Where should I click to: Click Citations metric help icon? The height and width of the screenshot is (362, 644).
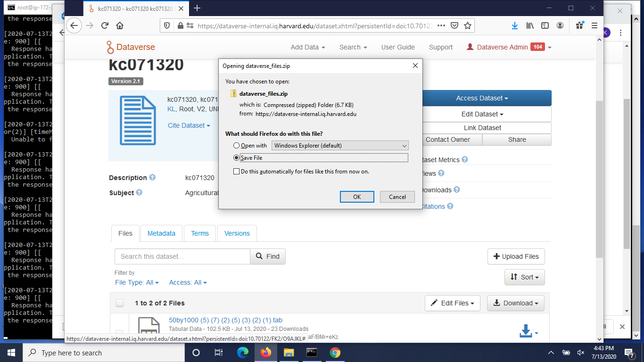click(x=450, y=206)
